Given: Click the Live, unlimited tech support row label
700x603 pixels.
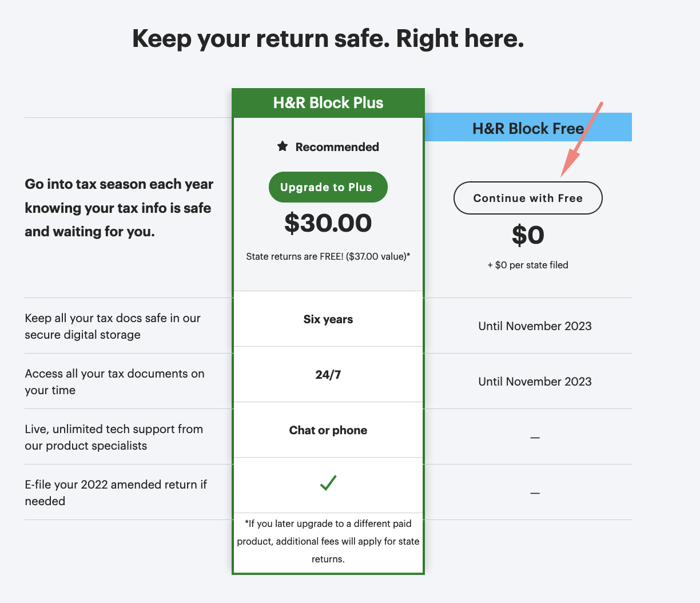Looking at the screenshot, I should pos(114,437).
